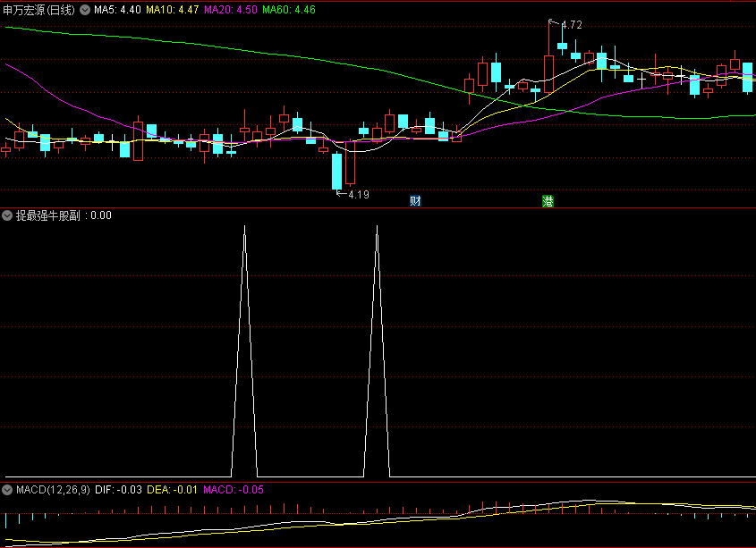The height and width of the screenshot is (548, 756).
Task: Click the DIF: -0.03 value
Action: click(119, 490)
